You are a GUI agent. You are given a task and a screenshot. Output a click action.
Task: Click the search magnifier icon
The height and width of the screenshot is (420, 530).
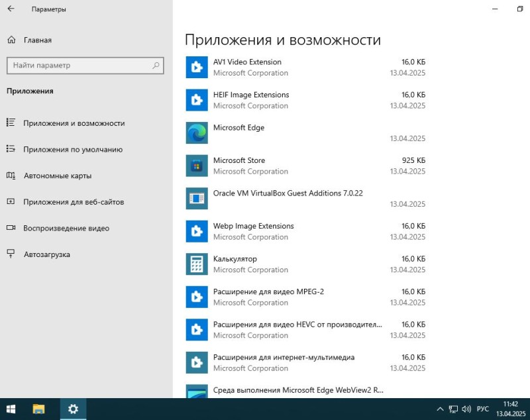click(156, 65)
